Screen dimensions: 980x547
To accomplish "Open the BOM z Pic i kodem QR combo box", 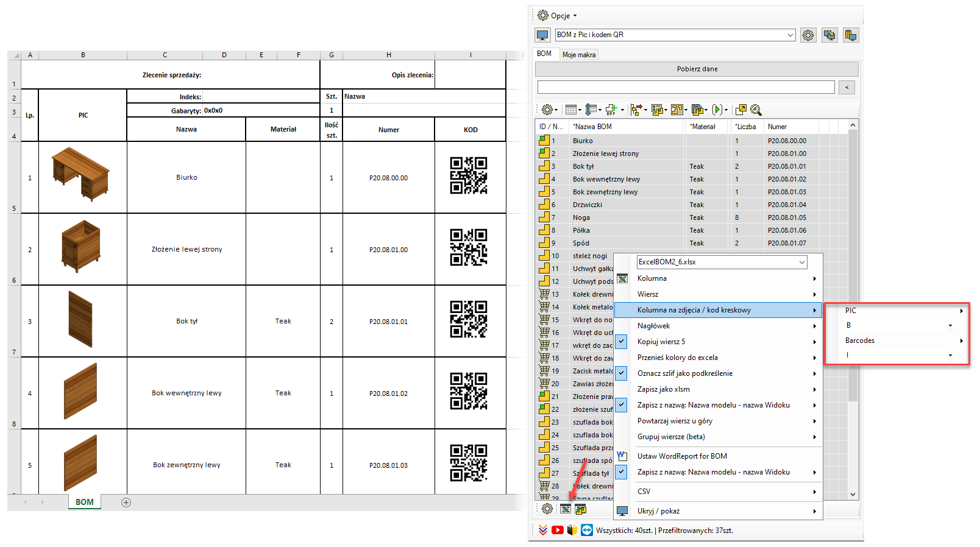I will pyautogui.click(x=675, y=35).
